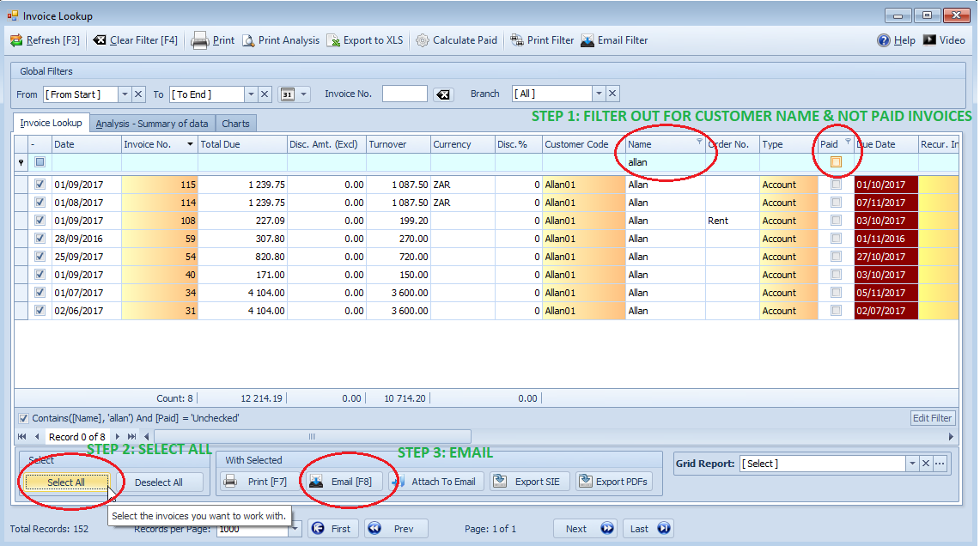Click the Name column filter funnel icon
980x546 pixels.
click(699, 142)
